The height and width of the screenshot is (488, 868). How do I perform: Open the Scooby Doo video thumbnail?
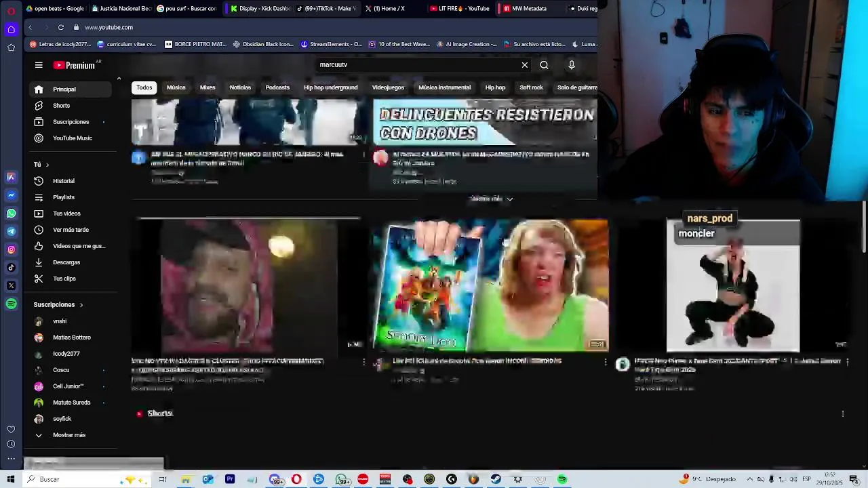[490, 285]
